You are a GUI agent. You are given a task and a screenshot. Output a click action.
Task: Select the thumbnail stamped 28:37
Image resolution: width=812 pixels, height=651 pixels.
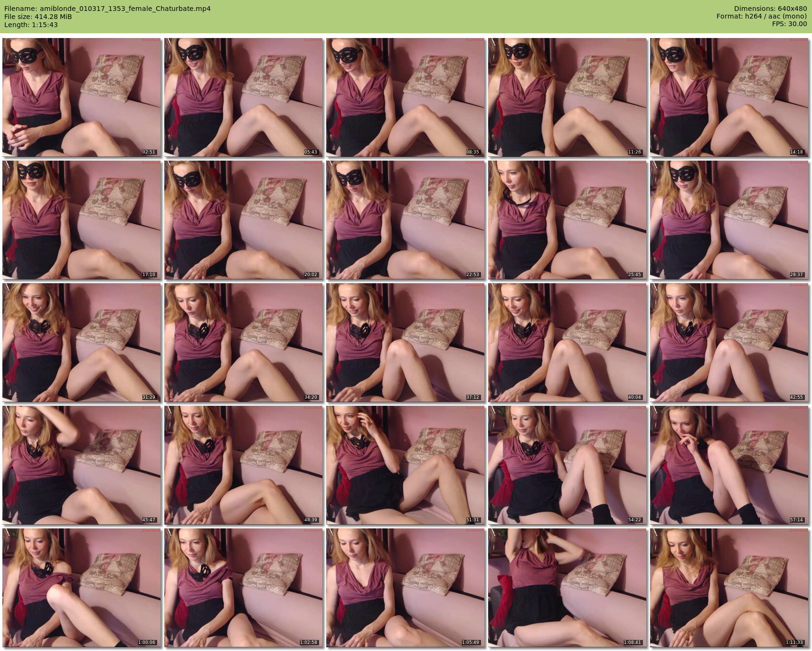pos(729,220)
